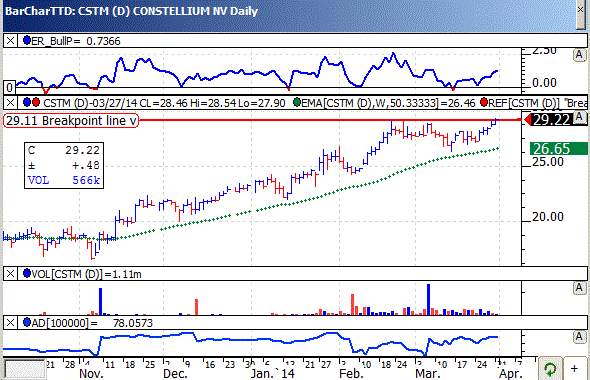The height and width of the screenshot is (380, 590).
Task: Click the blue VOL series marker
Action: (27, 274)
